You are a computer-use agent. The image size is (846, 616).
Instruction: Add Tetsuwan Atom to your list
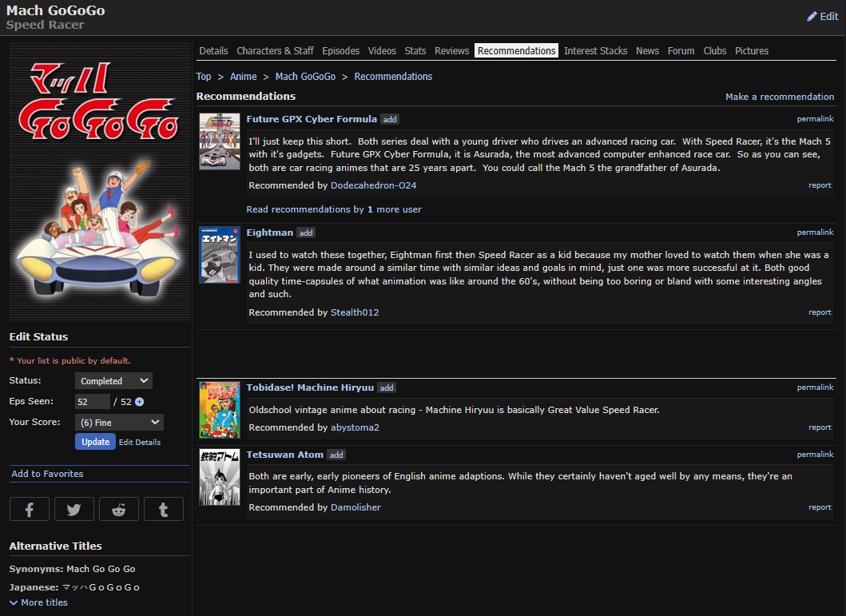click(336, 455)
